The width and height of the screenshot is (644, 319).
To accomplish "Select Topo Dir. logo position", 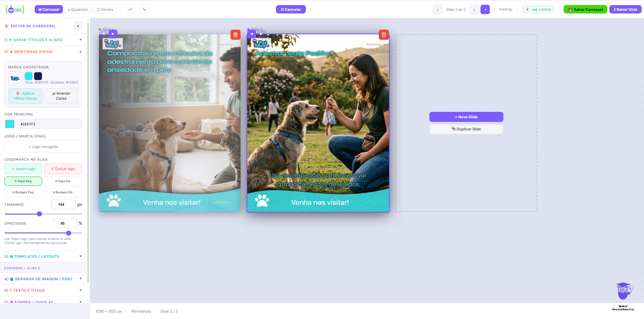I will point(63,181).
